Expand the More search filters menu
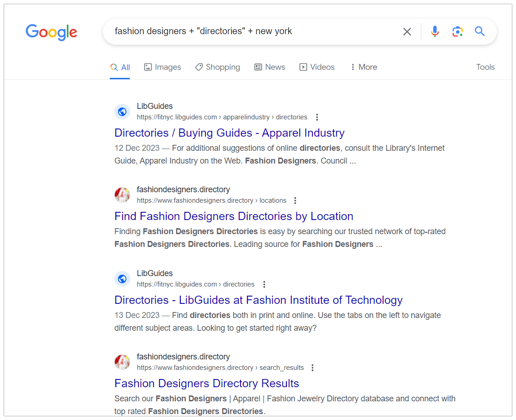This screenshot has height=420, width=516. click(363, 67)
